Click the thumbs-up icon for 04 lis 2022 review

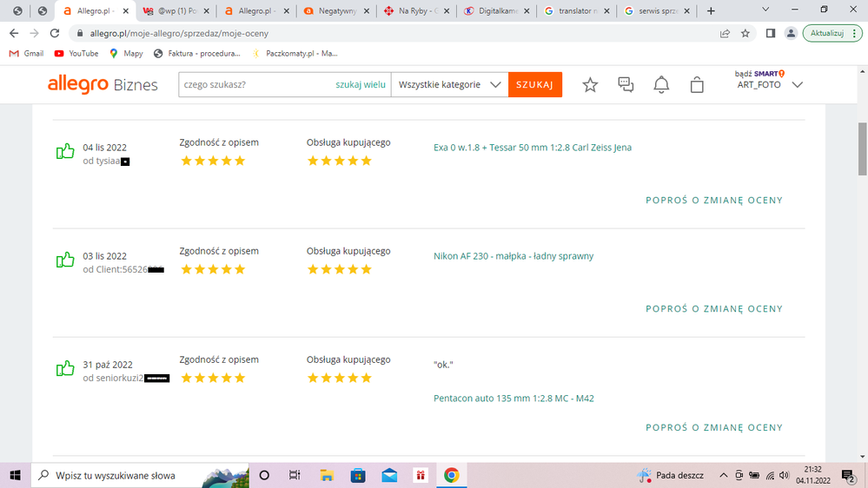[x=65, y=152]
